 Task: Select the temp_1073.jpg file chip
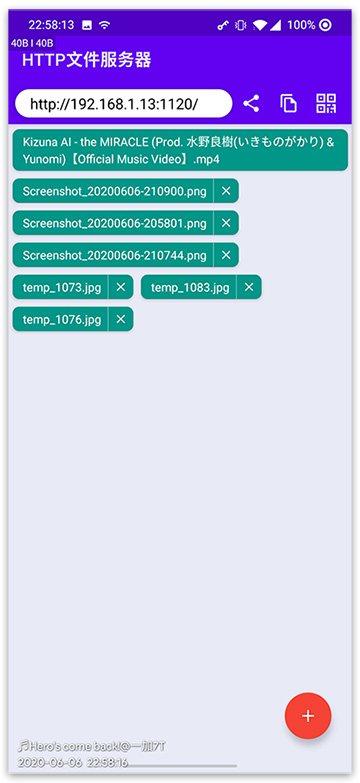(x=60, y=287)
